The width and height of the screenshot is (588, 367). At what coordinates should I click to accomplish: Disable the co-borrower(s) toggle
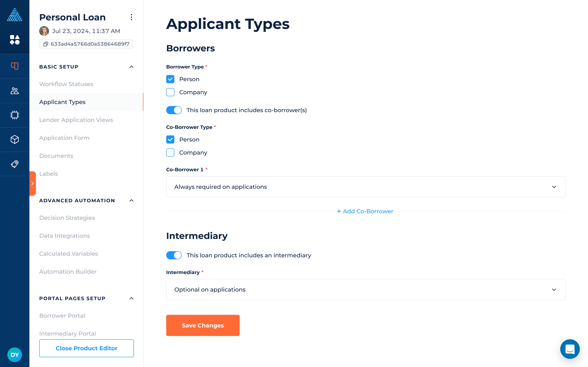174,110
